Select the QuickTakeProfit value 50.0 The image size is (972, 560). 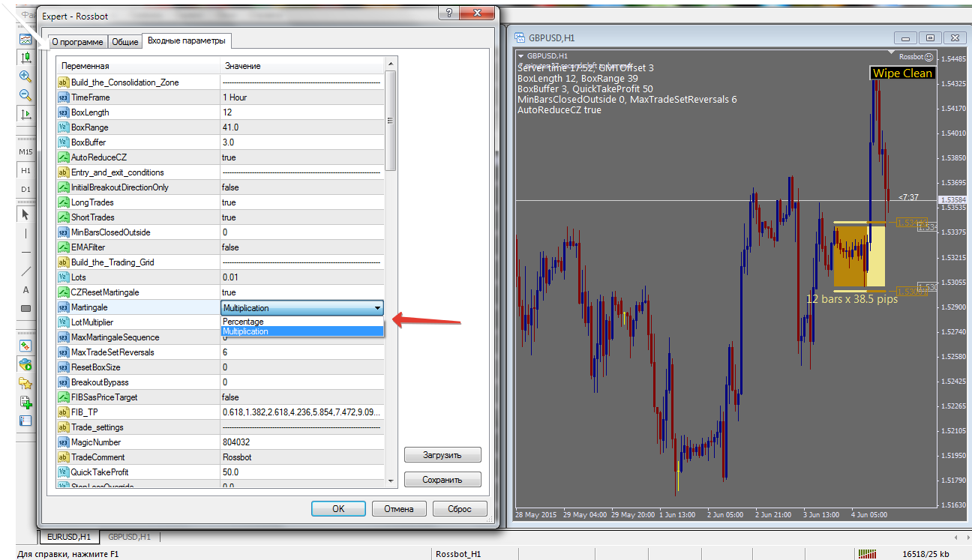[302, 472]
